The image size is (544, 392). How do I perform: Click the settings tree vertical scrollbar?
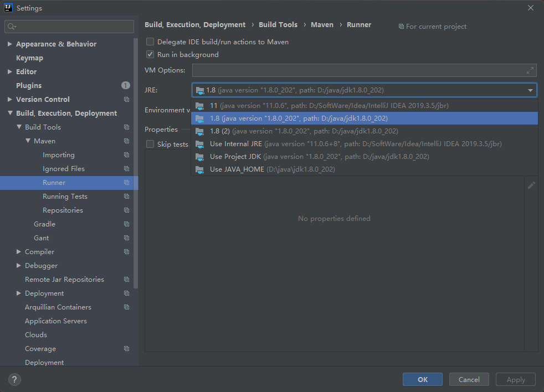[136, 163]
